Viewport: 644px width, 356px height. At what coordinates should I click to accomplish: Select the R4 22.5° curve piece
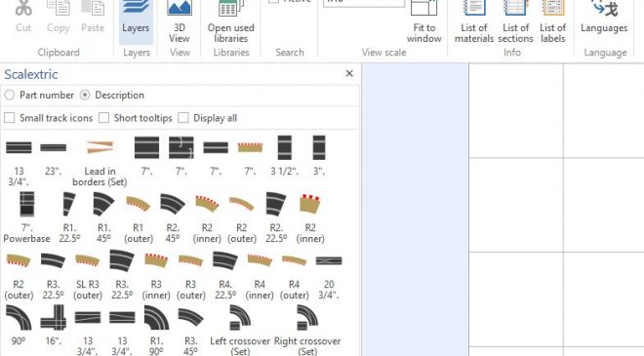coord(225,274)
